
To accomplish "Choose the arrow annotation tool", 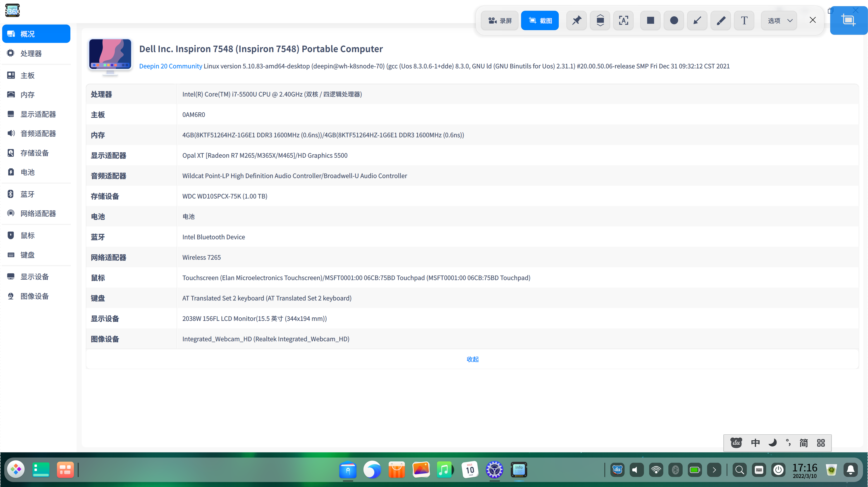I will pyautogui.click(x=697, y=21).
